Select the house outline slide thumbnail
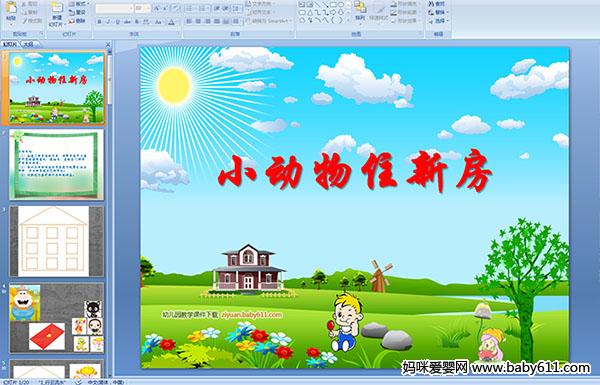600x385 pixels. 57,241
